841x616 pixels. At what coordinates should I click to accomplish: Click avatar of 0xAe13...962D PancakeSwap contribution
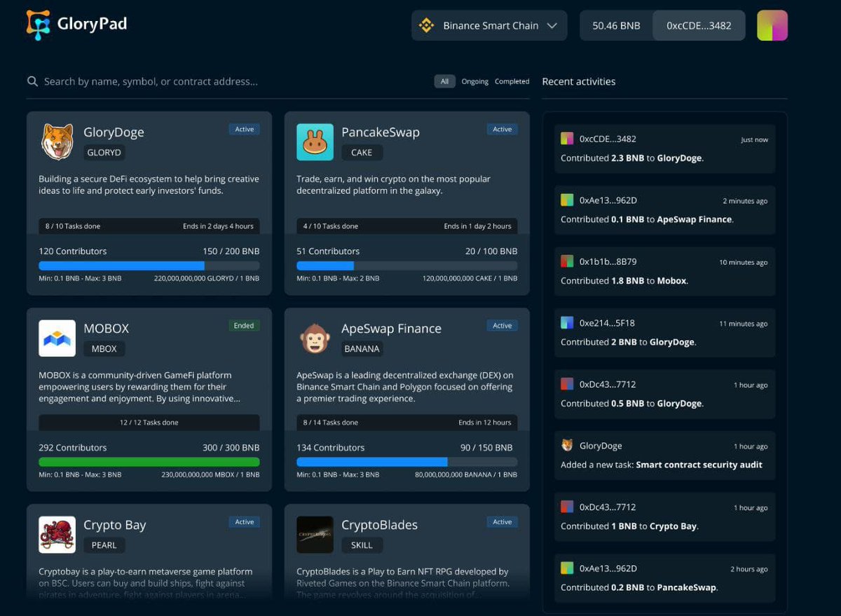567,568
